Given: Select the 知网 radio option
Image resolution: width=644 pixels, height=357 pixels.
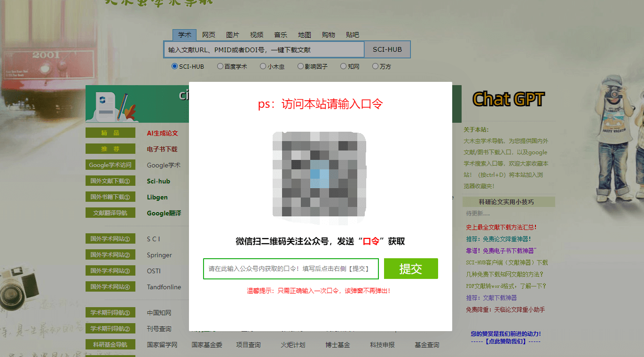Looking at the screenshot, I should point(343,66).
